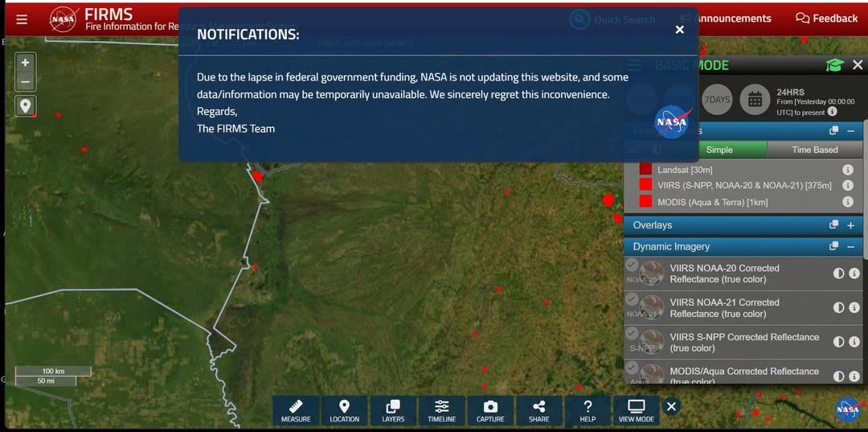This screenshot has height=432, width=868.
Task: Collapse the Dynamic Imagery section
Action: click(850, 247)
